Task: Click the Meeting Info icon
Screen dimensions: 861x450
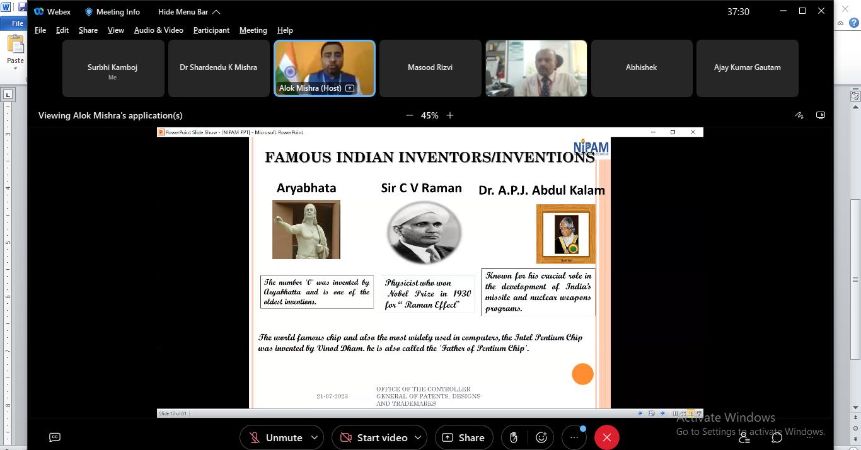Action: (112, 12)
